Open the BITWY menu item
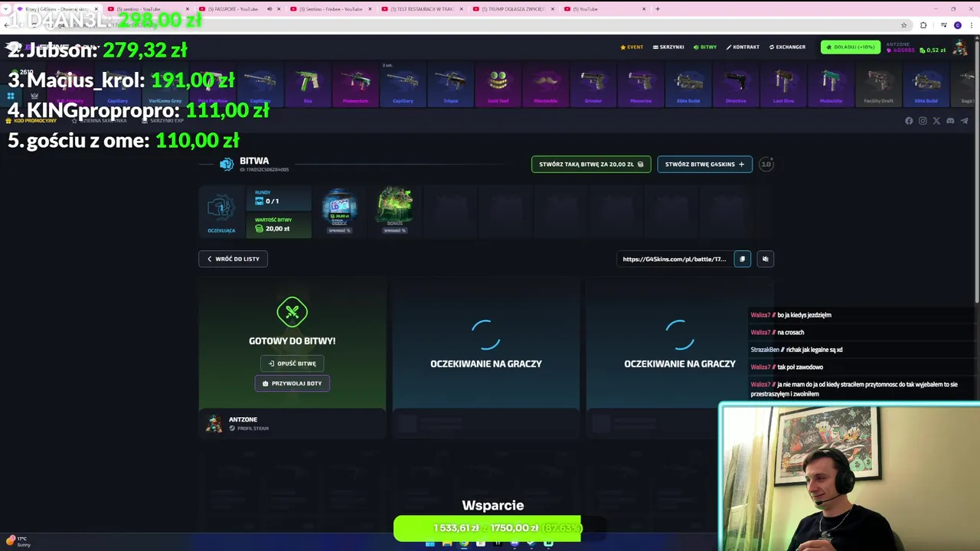The image size is (980, 551). 705,47
